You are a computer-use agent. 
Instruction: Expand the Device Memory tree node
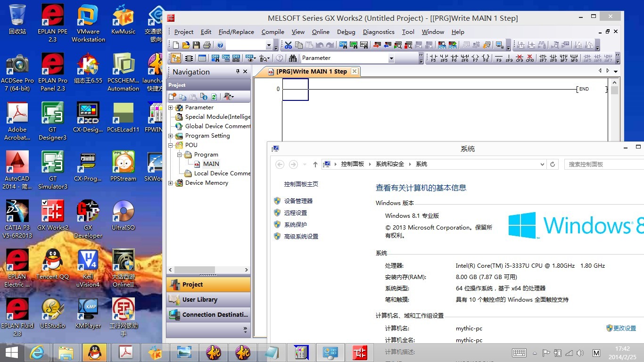[171, 183]
